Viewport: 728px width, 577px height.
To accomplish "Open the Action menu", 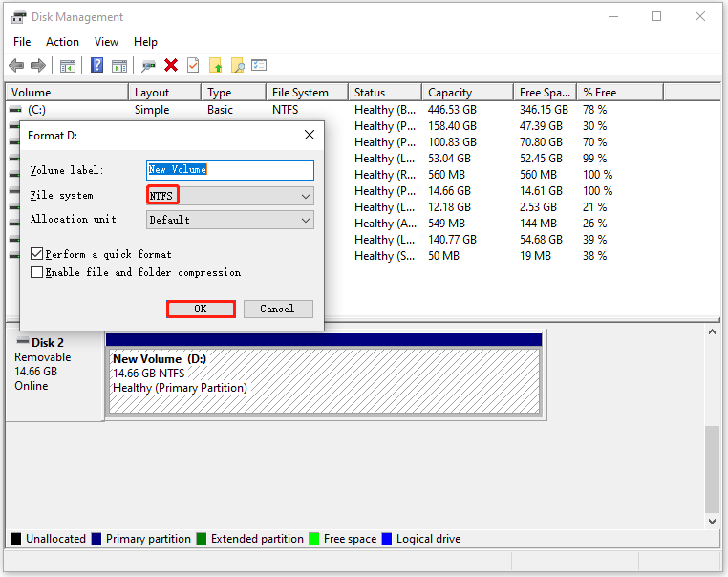I will pyautogui.click(x=62, y=42).
